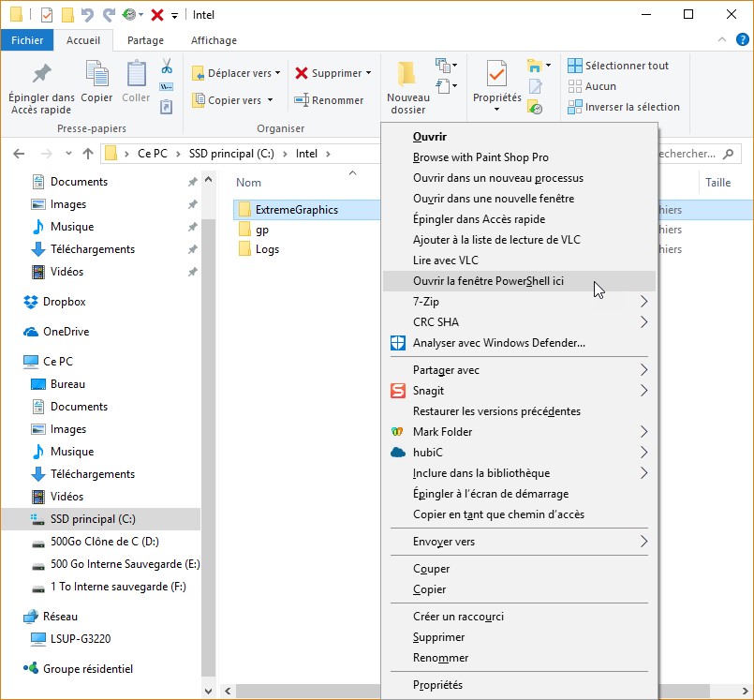This screenshot has width=754, height=700.
Task: Switch to the Affichage ribbon tab
Action: tap(214, 40)
